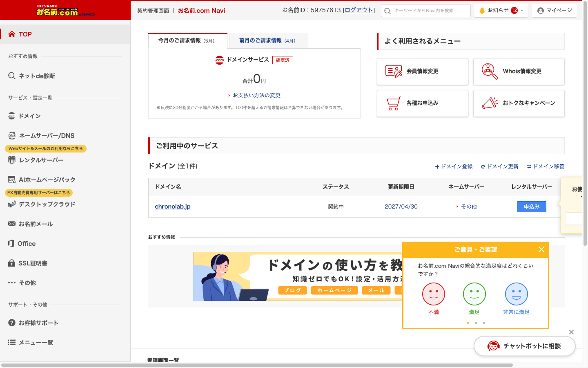
Task: Click Webサイト&メールのご利用ならこちら badge
Action: (x=46, y=148)
